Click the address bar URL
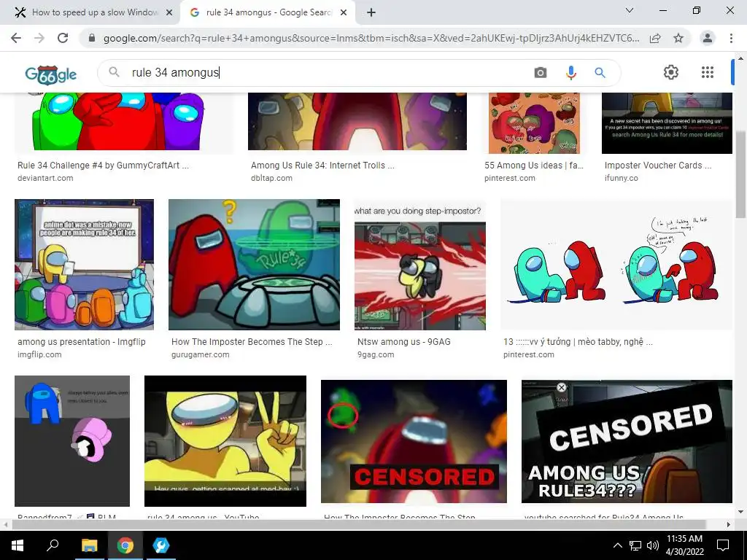This screenshot has width=747, height=560. [x=371, y=38]
